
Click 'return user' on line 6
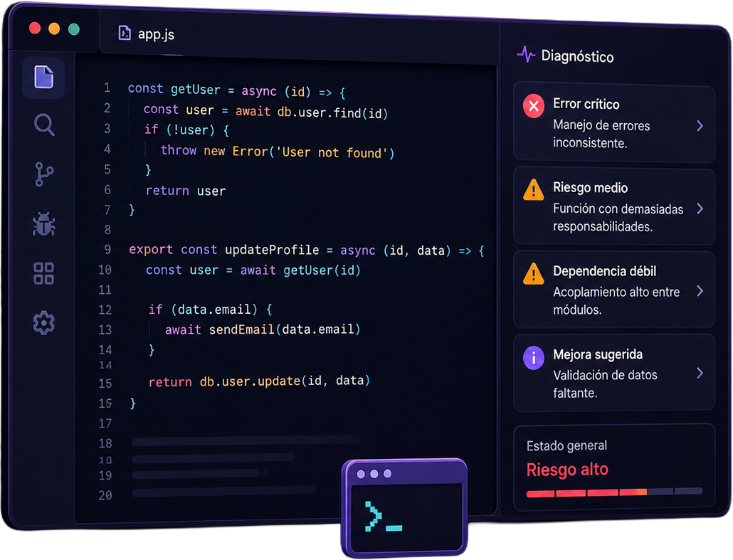(x=186, y=190)
